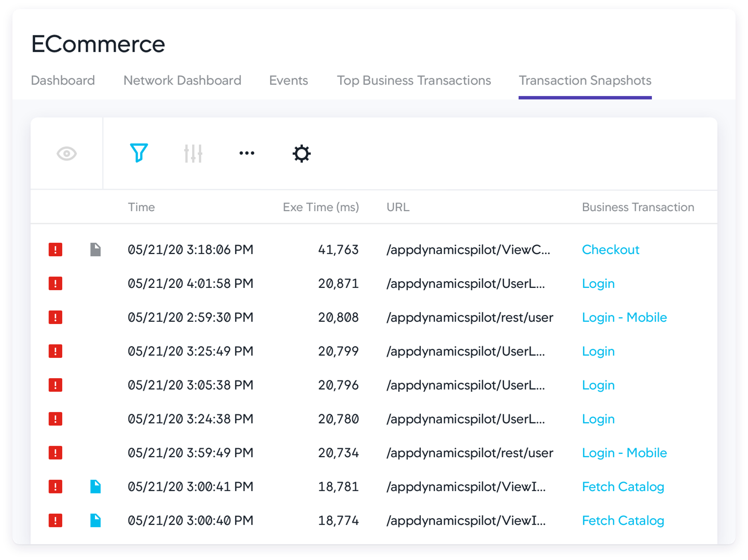Viewport: 748px width, 560px height.
Task: Click the 20,799 execution time value
Action: [x=338, y=351]
